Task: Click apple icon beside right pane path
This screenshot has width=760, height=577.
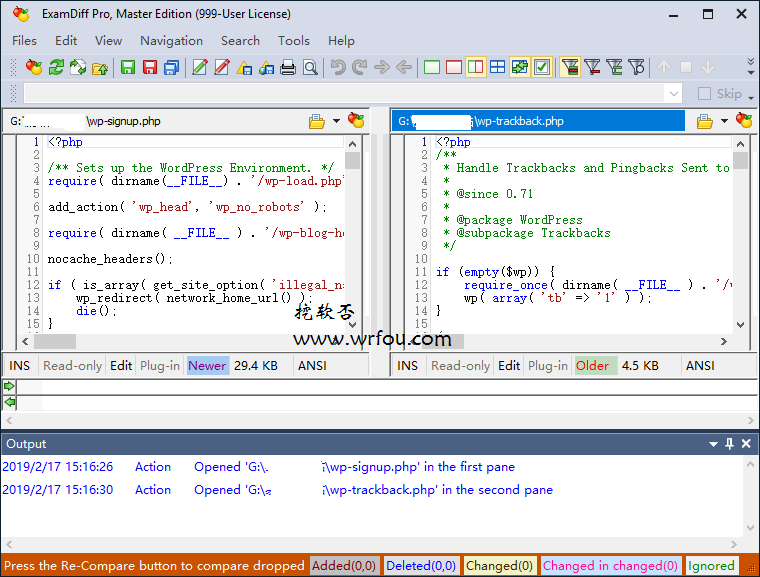Action: tap(744, 121)
